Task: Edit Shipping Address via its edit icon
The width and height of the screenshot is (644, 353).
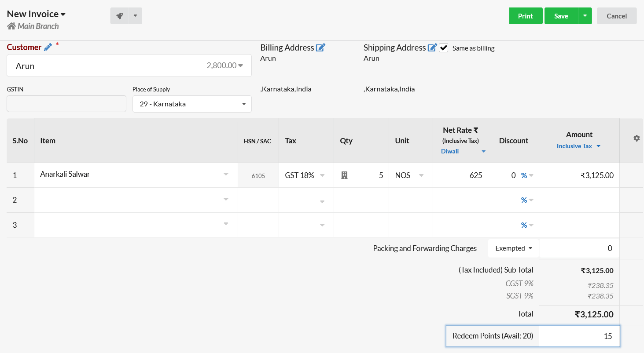Action: (433, 47)
